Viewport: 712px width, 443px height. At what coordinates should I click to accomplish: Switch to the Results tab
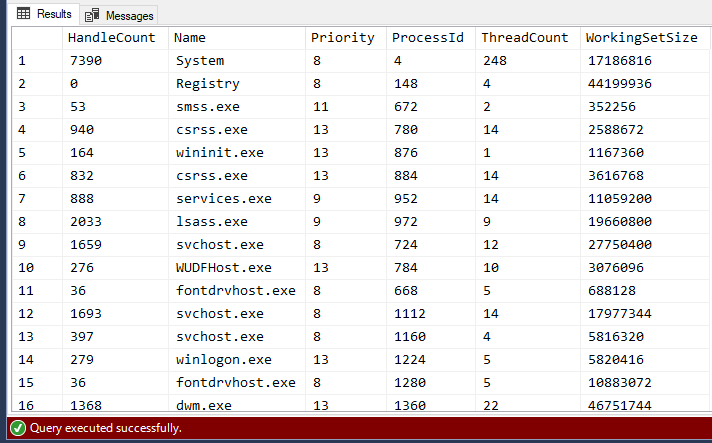point(44,14)
